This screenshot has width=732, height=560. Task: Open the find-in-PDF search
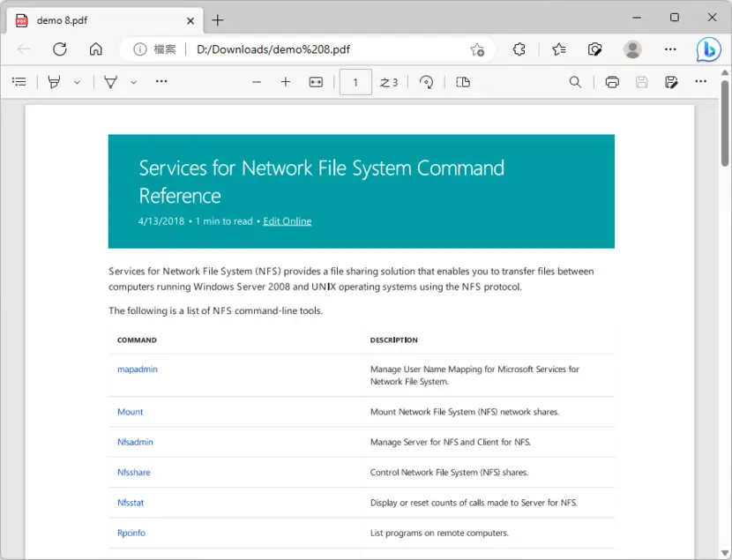coord(575,82)
